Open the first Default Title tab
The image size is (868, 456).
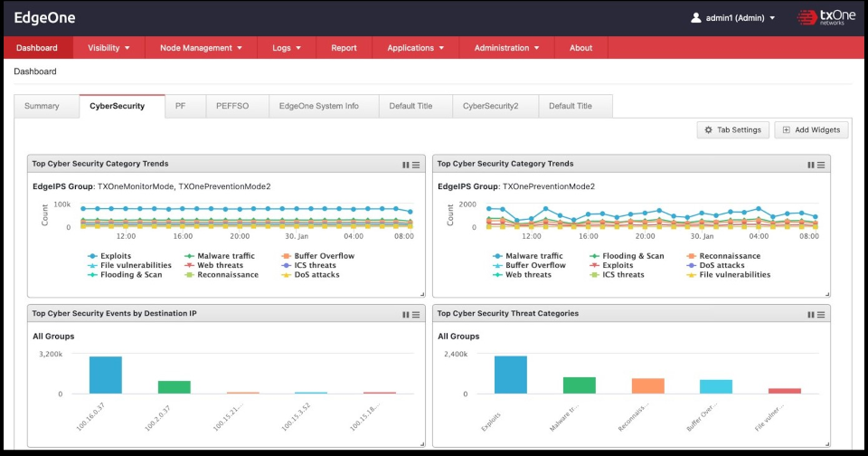(416, 106)
